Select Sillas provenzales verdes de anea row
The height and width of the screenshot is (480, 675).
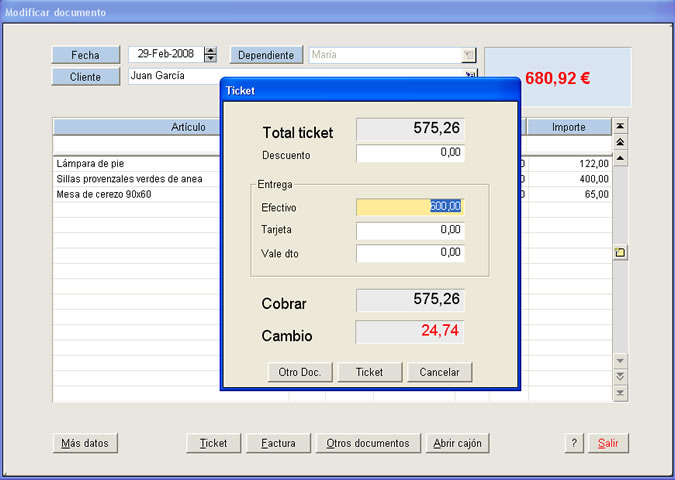pos(137,179)
